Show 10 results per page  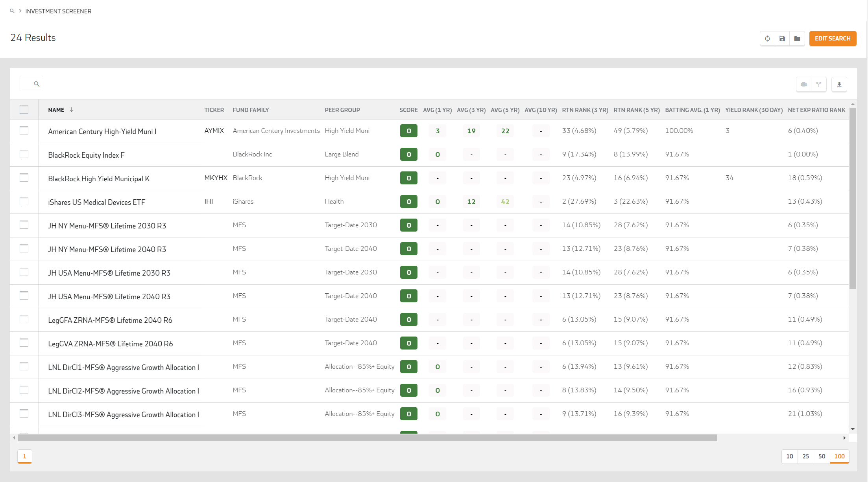coord(789,456)
